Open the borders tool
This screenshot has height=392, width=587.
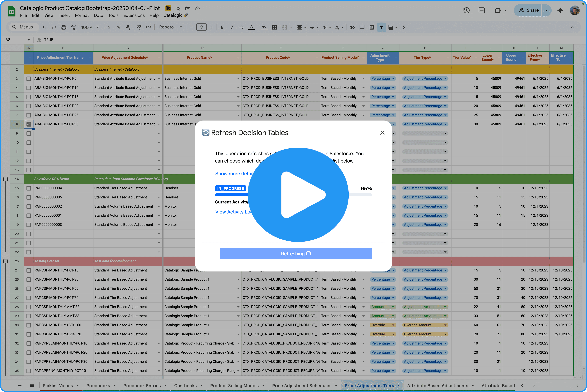pyautogui.click(x=274, y=27)
